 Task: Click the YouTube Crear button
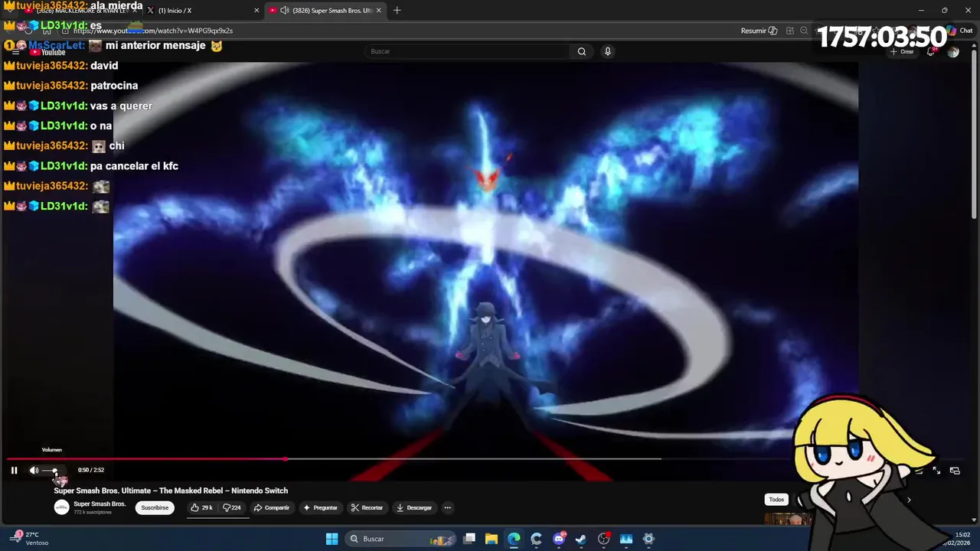(903, 51)
